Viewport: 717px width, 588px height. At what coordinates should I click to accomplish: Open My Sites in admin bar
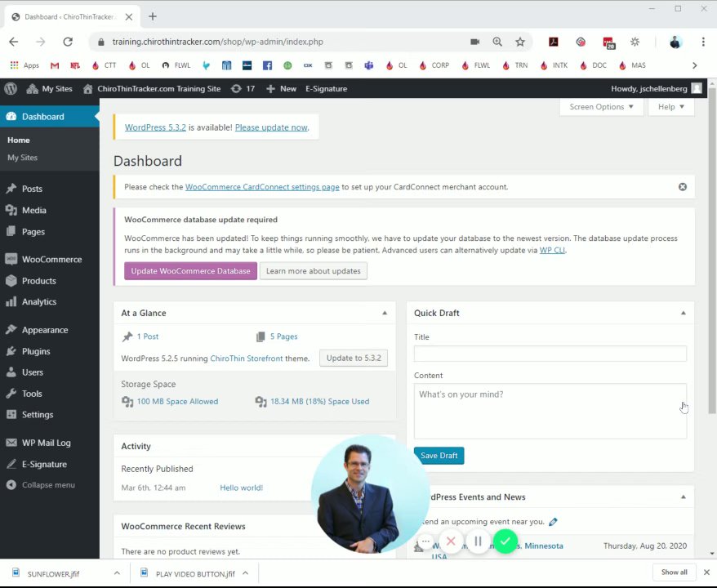(x=49, y=89)
